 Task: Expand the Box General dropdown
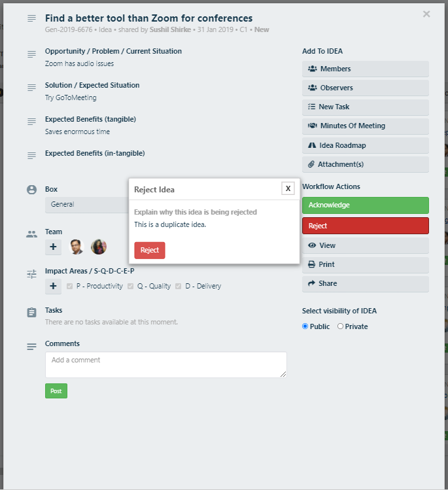(x=87, y=204)
